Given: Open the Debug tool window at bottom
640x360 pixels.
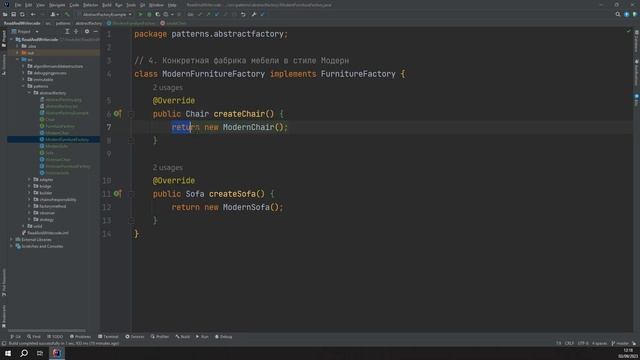Looking at the screenshot, I should tap(224, 337).
